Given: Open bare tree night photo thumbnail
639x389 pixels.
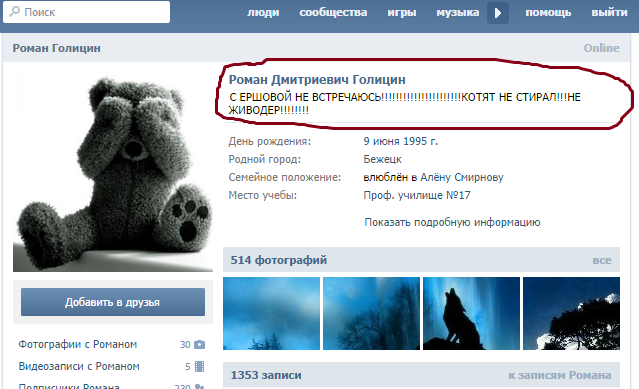Looking at the screenshot, I should click(371, 313).
